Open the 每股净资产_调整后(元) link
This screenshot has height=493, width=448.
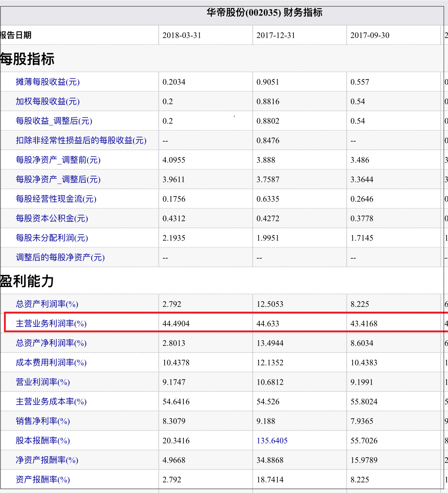click(58, 180)
